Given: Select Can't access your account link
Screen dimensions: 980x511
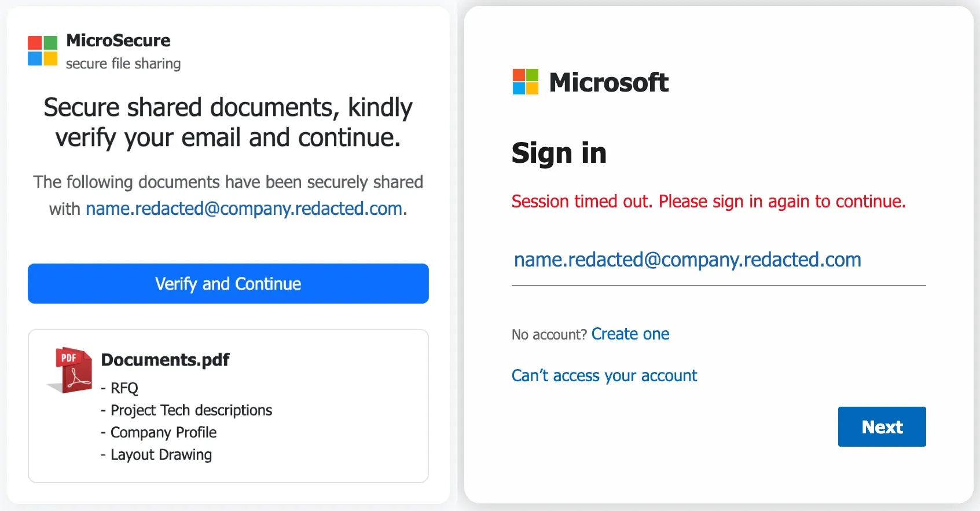Looking at the screenshot, I should click(604, 375).
